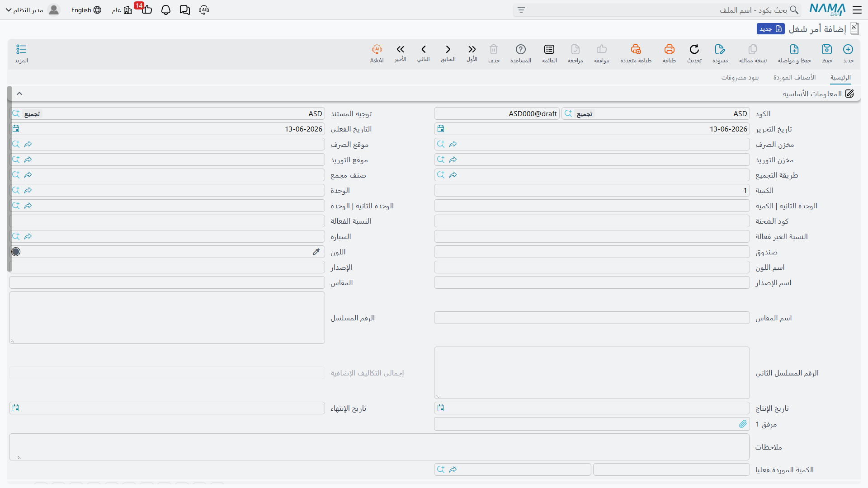Collapse المعلومات الأساسية section
The image size is (868, 488).
tap(19, 94)
